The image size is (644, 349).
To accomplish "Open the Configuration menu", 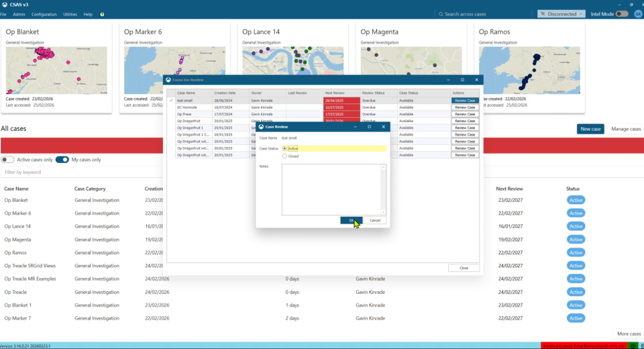I will click(44, 14).
